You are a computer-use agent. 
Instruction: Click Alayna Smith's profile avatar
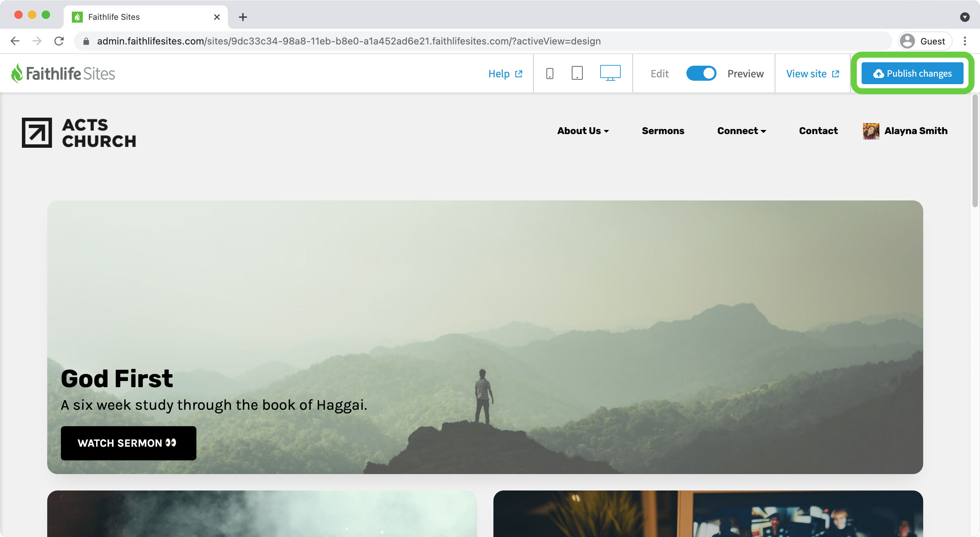871,131
